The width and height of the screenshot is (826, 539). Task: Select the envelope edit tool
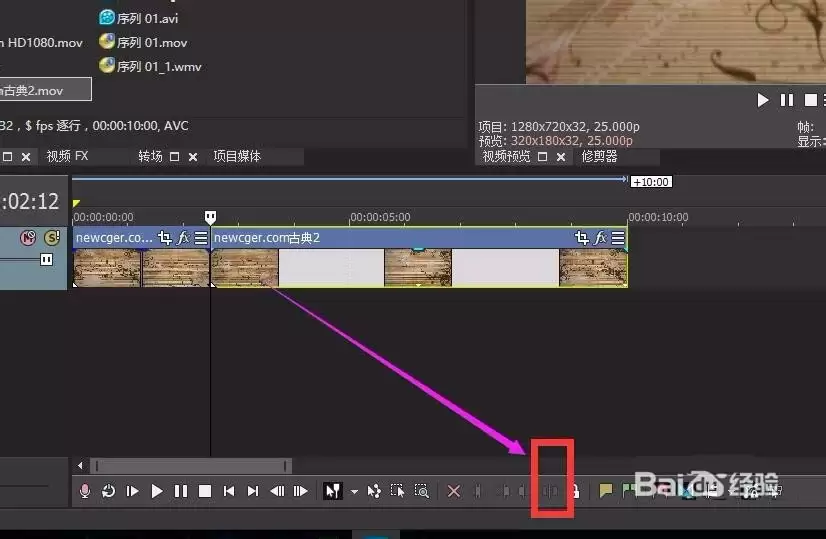[x=374, y=491]
